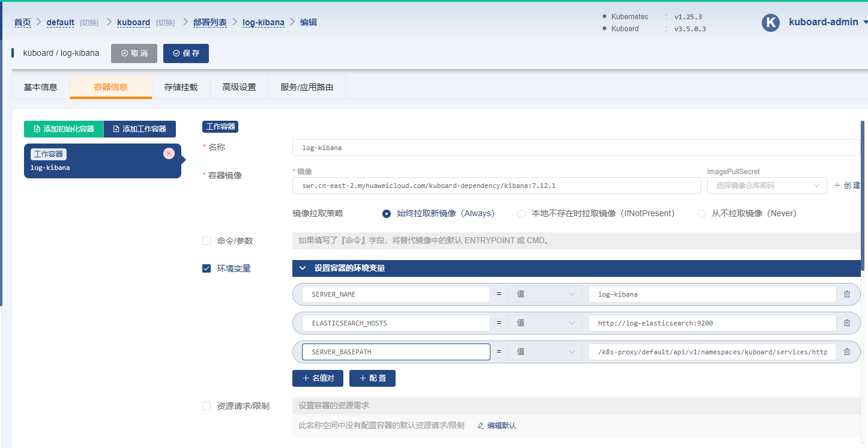This screenshot has width=868, height=448.
Task: Click the Kuboard K avatar icon
Action: [770, 23]
